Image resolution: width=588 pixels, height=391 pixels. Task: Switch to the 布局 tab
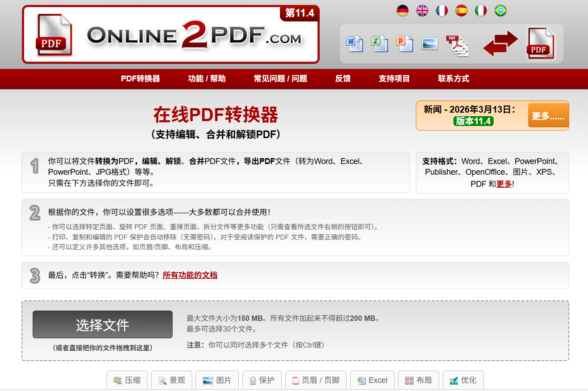coord(419,380)
